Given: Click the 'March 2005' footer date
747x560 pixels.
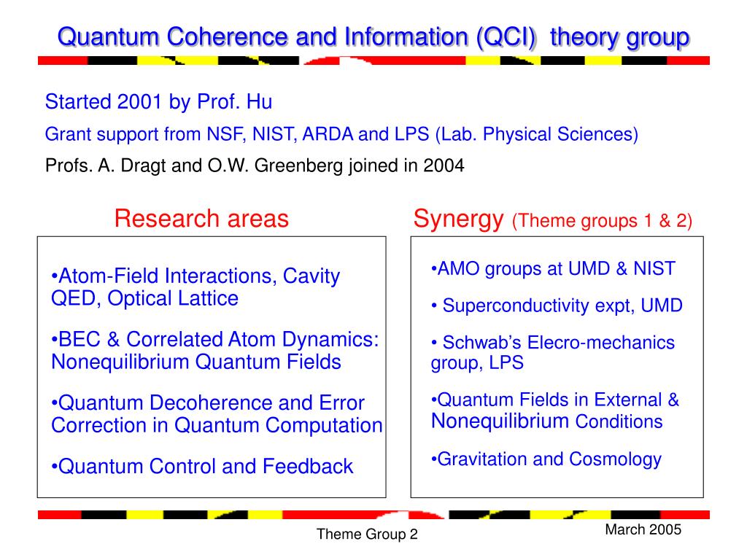Looking at the screenshot, I should (643, 529).
